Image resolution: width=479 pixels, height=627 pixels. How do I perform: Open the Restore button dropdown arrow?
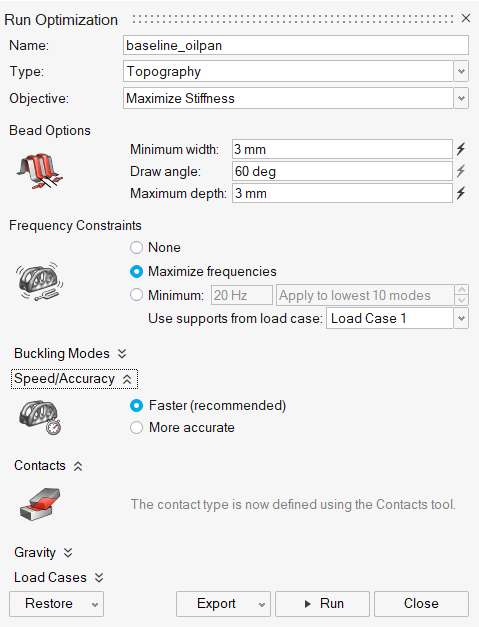pos(95,605)
